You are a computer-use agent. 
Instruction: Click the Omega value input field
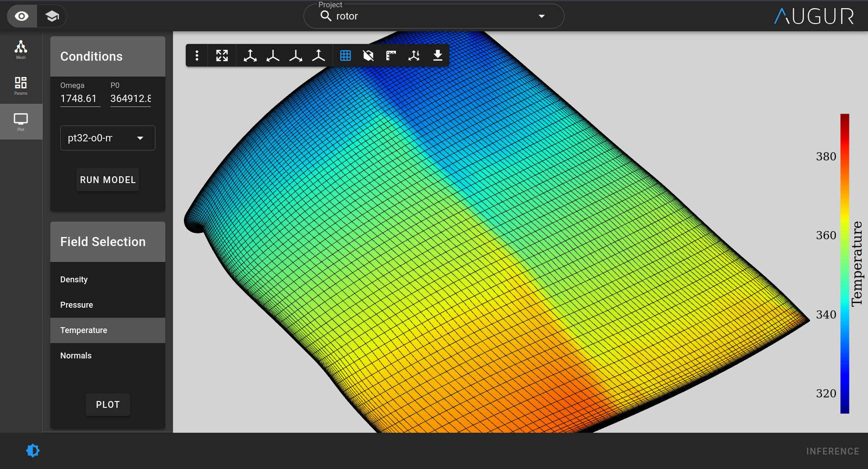tap(80, 98)
